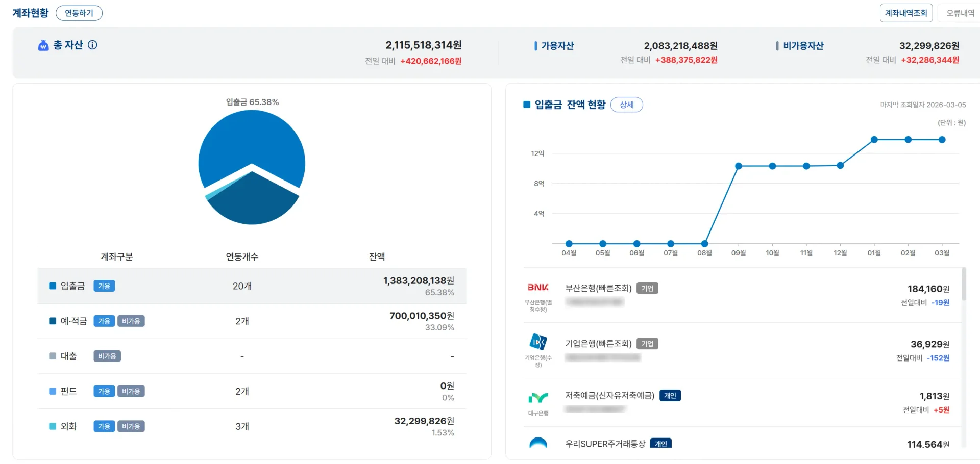The width and height of the screenshot is (980, 464).
Task: Click the 09월 data point on the chart
Action: point(738,166)
